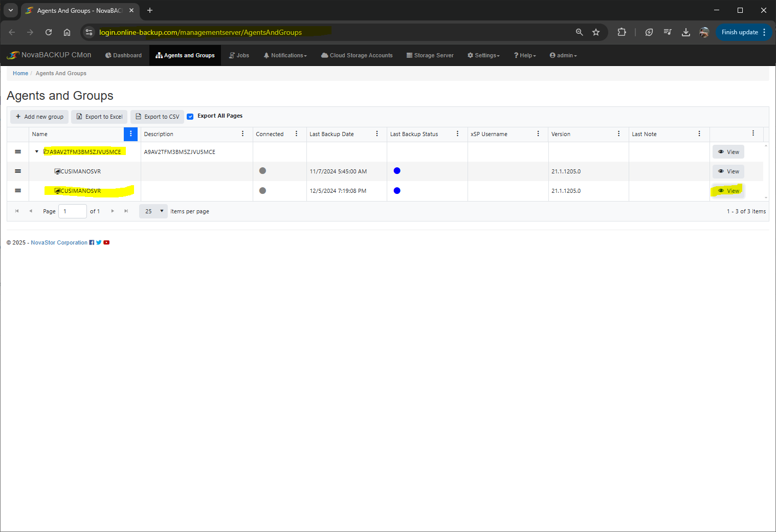Click the page number input field
Image resolution: width=776 pixels, height=532 pixels.
point(73,211)
